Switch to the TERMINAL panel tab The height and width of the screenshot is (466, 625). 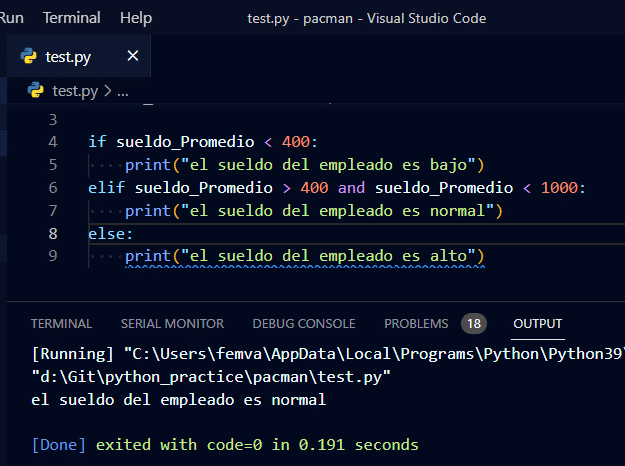coord(61,324)
